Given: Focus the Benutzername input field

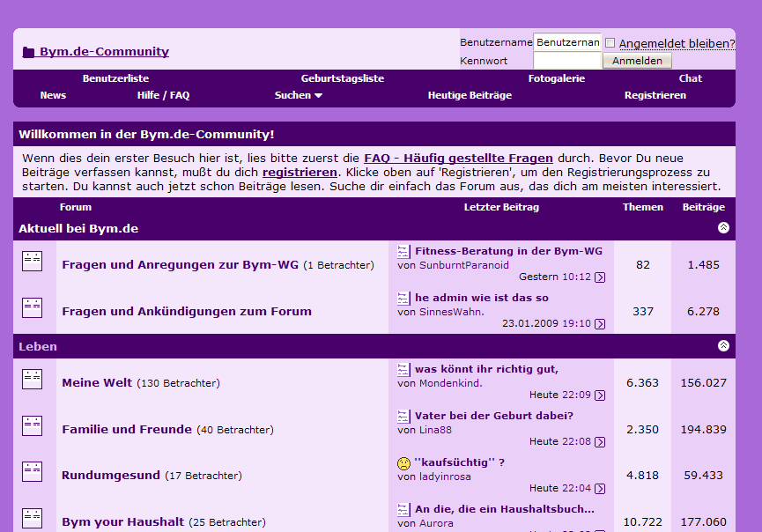Looking at the screenshot, I should click(x=567, y=42).
